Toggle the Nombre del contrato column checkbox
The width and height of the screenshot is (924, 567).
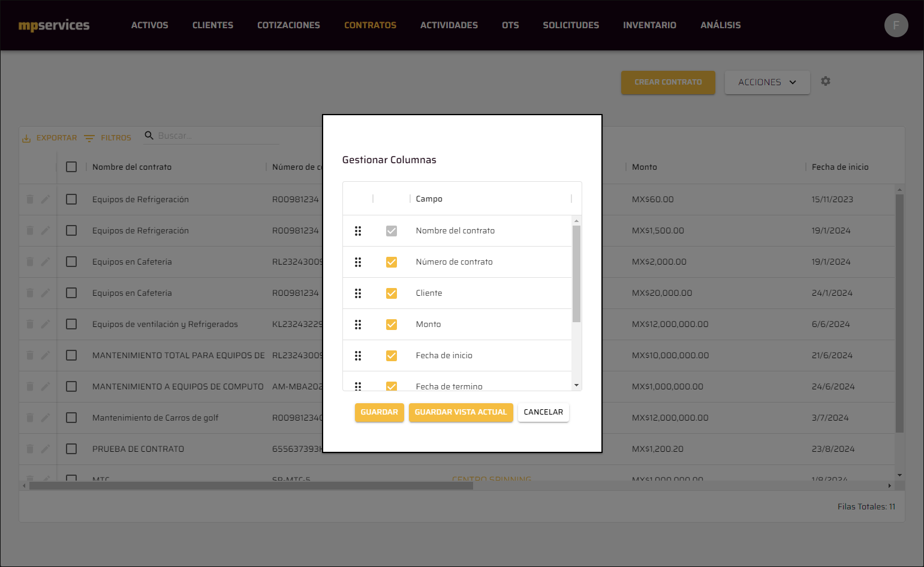pyautogui.click(x=392, y=231)
